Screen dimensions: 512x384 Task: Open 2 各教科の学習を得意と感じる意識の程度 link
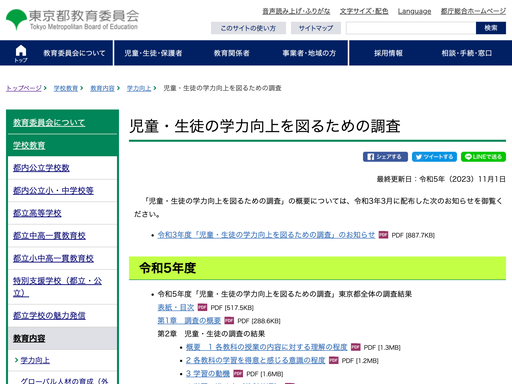click(x=255, y=361)
